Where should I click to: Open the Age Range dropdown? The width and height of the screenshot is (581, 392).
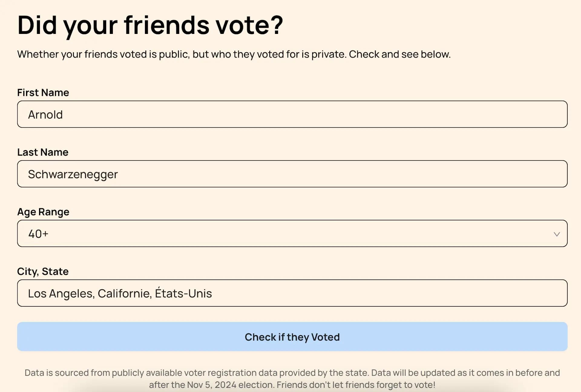[292, 233]
